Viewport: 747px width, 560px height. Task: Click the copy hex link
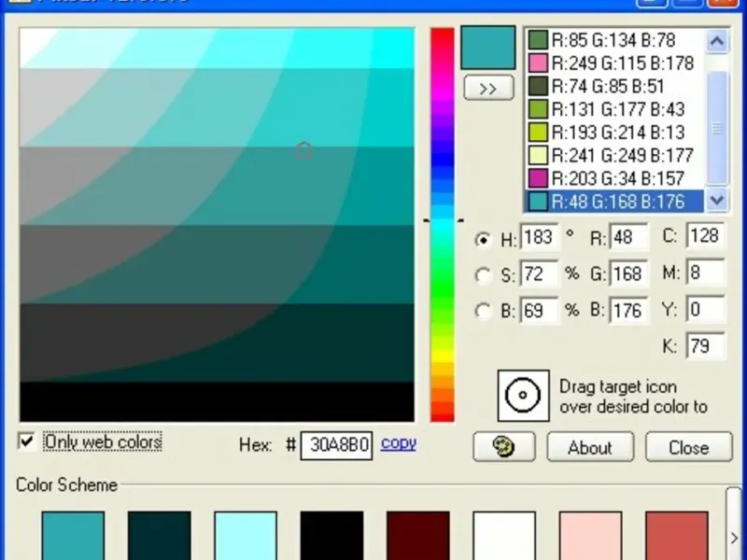pyautogui.click(x=399, y=443)
